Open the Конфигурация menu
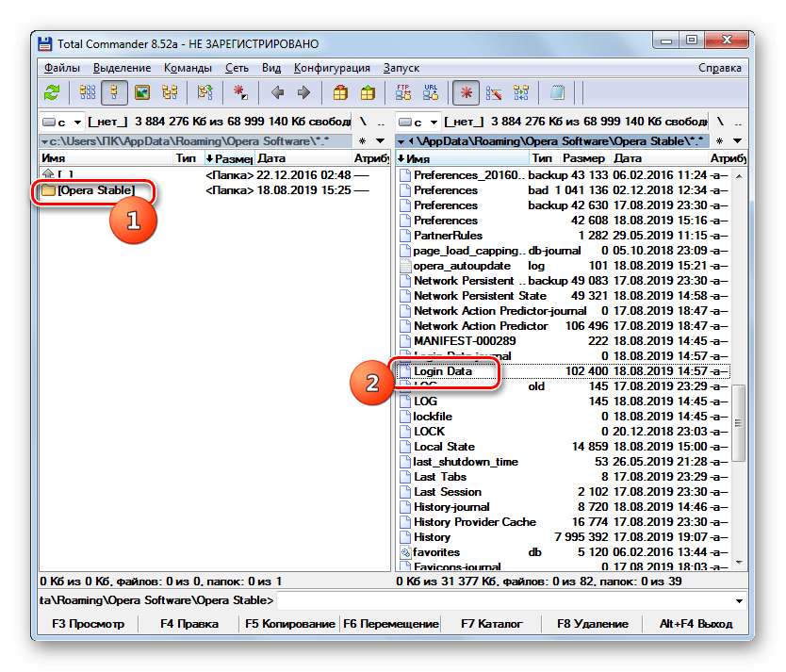This screenshot has width=786, height=672. 332,68
